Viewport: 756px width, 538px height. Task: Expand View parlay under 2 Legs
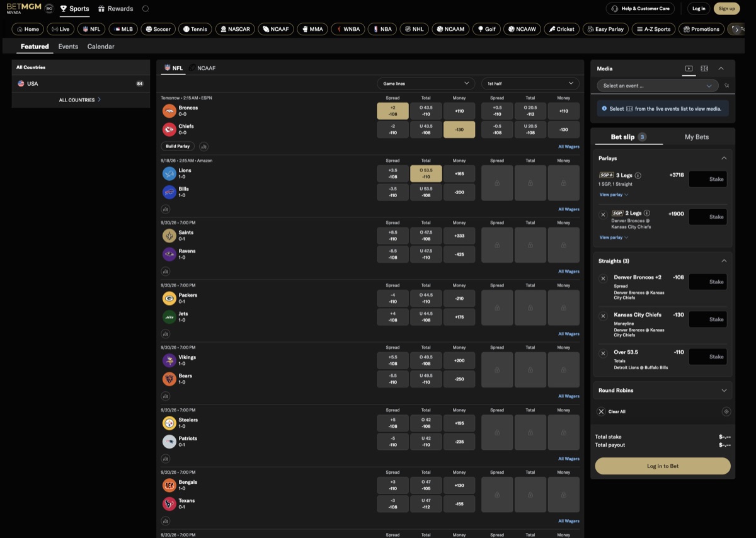point(614,238)
